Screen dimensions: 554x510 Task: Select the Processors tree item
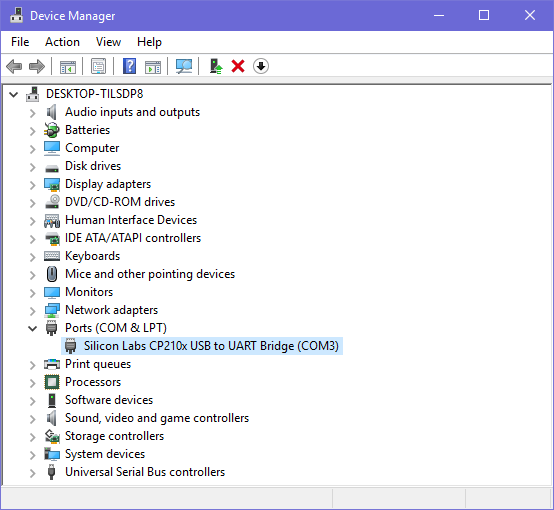93,382
